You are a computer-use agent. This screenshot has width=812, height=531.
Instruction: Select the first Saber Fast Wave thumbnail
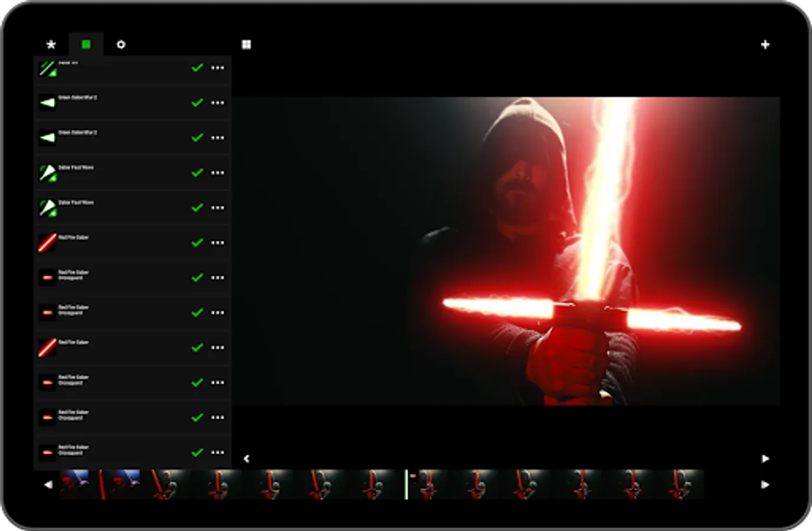point(48,173)
